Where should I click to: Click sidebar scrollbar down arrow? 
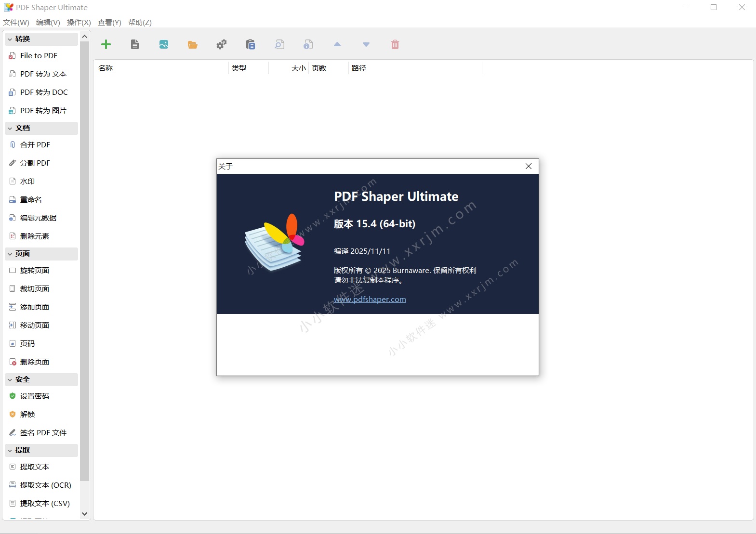tap(85, 514)
